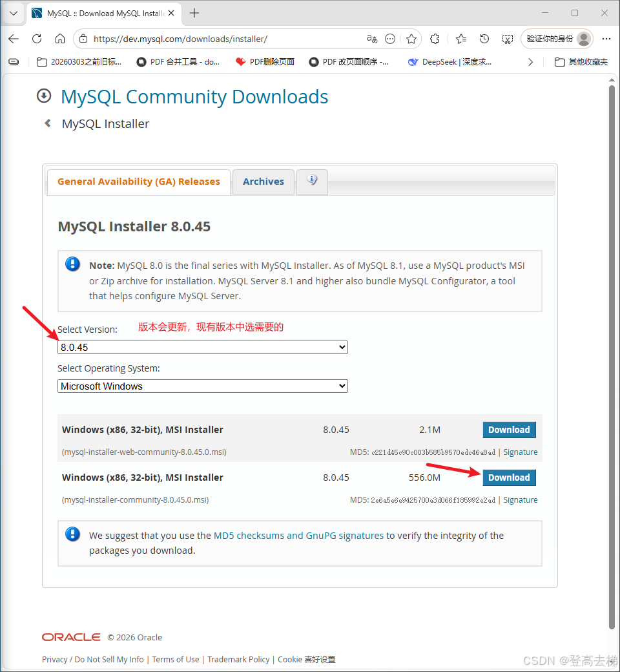
Task: Open the browser home page icon
Action: [x=60, y=39]
